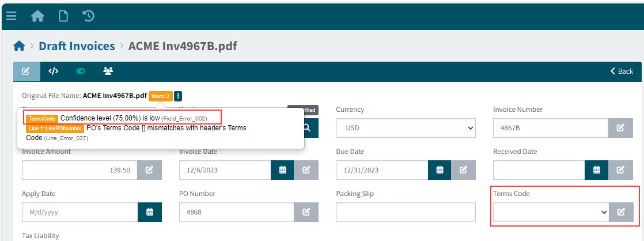Switch to the users group tab
This screenshot has height=241, width=644.
point(108,71)
